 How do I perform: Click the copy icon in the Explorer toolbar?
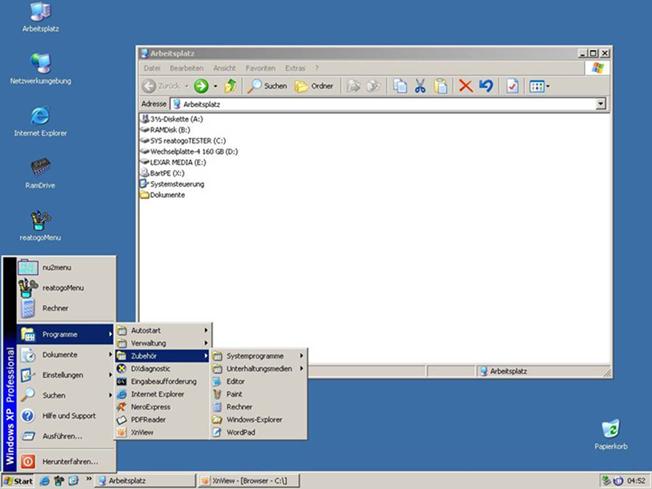[x=400, y=86]
